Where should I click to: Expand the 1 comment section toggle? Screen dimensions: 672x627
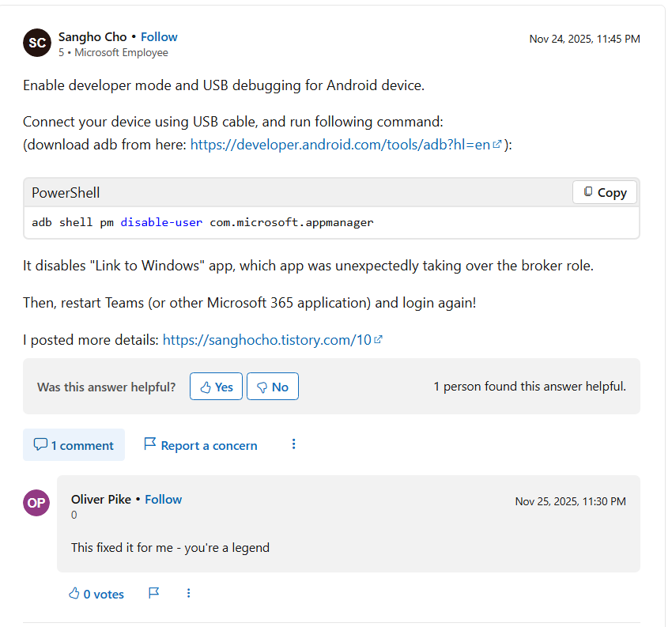pos(74,445)
